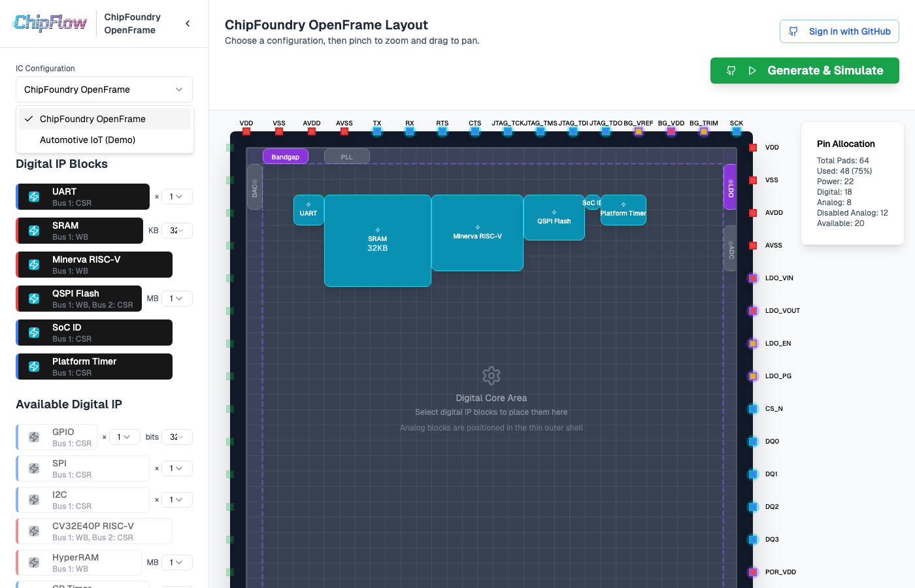This screenshot has height=588, width=915.
Task: Open the UART count dropdown
Action: click(176, 197)
